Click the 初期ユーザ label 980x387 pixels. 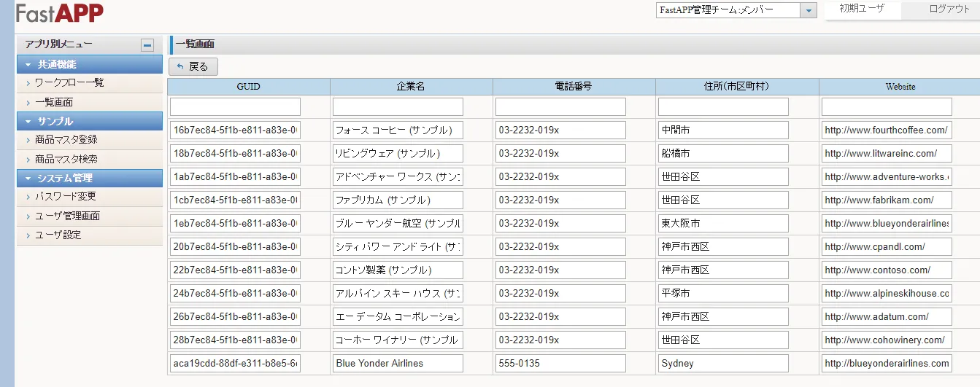coord(861,9)
